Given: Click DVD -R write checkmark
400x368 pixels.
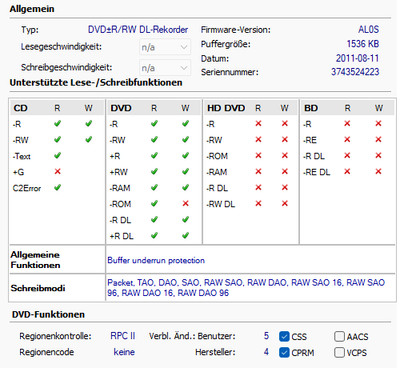Looking at the screenshot, I should (185, 124).
